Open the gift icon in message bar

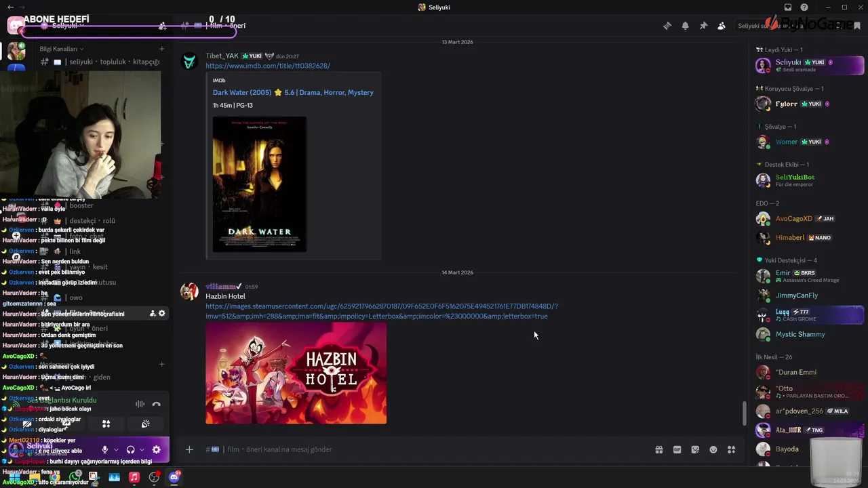[x=658, y=449]
